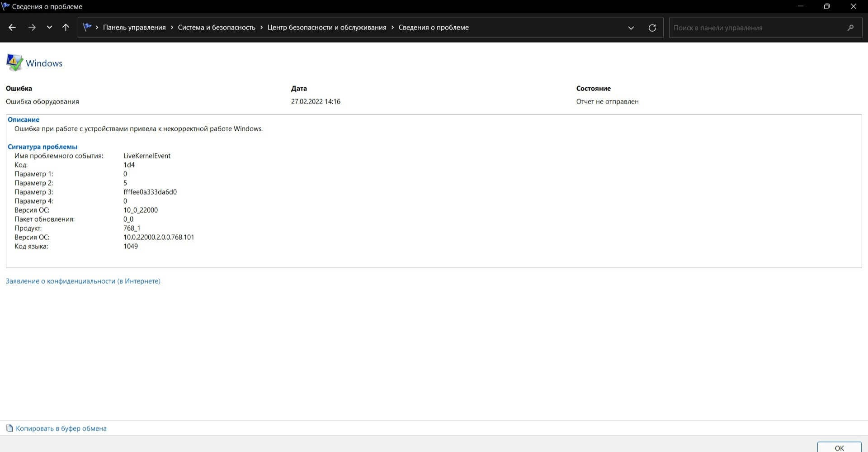Click the 'Сигнатура проблемы' heading
Viewport: 868px width, 452px height.
pos(42,147)
